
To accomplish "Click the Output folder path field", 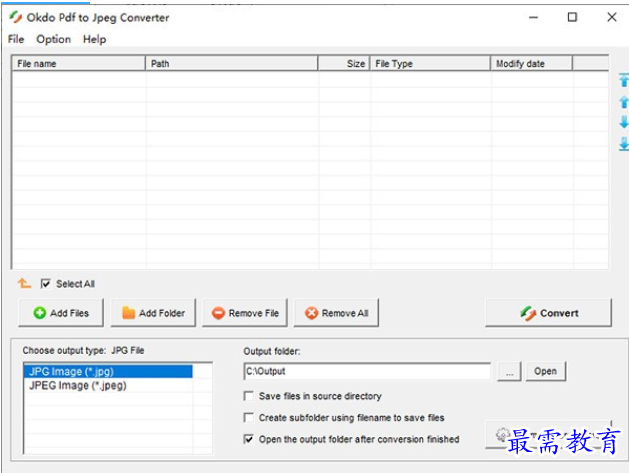I will pyautogui.click(x=367, y=371).
